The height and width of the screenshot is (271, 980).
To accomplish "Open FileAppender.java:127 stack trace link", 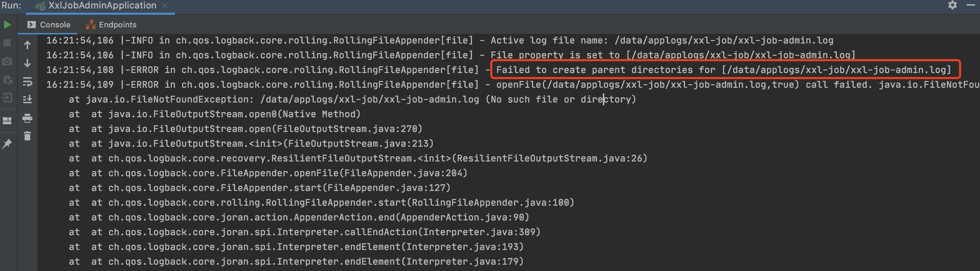I will pos(387,188).
